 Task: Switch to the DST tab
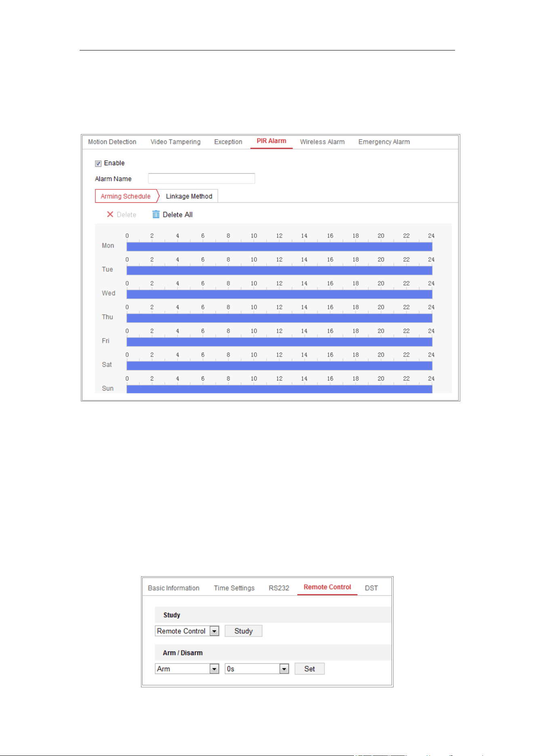371,588
